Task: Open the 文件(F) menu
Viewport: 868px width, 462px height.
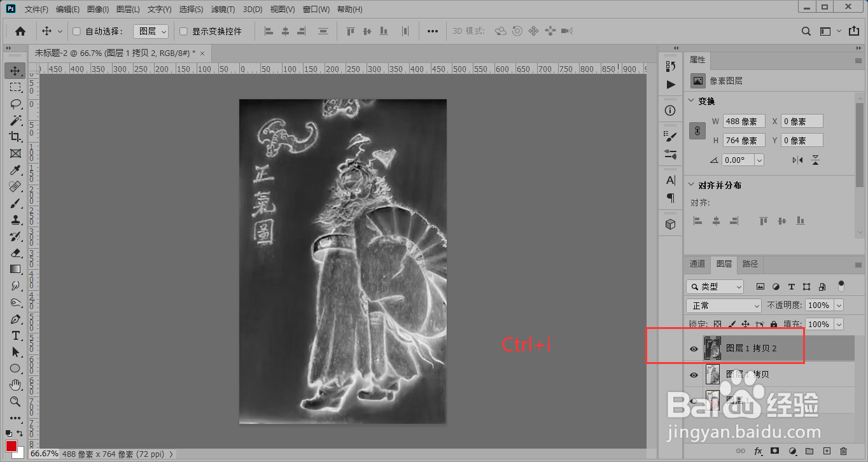Action: pos(36,10)
